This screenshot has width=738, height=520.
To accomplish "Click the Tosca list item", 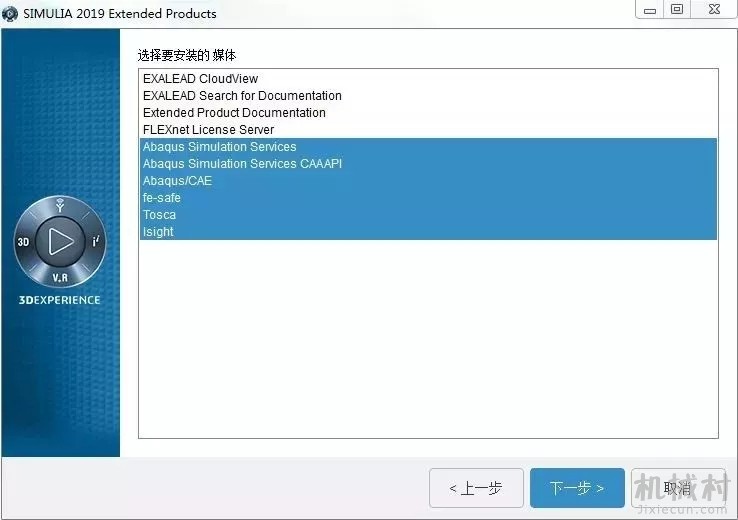I will coord(428,214).
